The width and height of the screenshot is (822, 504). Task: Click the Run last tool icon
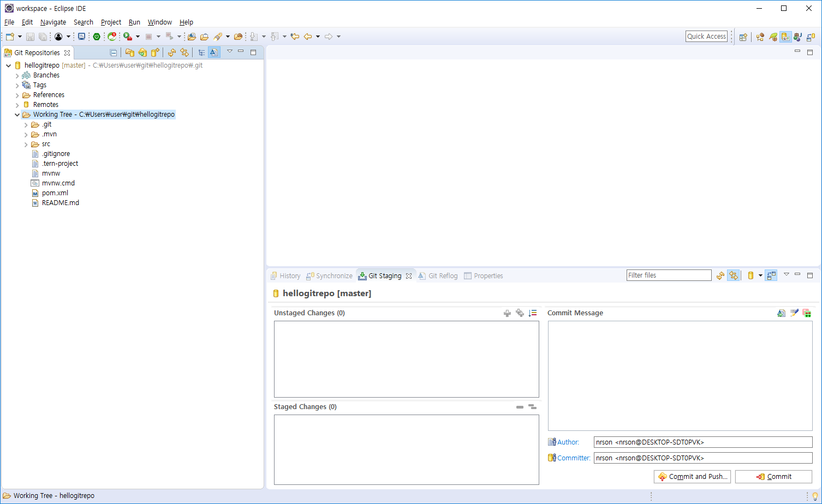pyautogui.click(x=128, y=37)
